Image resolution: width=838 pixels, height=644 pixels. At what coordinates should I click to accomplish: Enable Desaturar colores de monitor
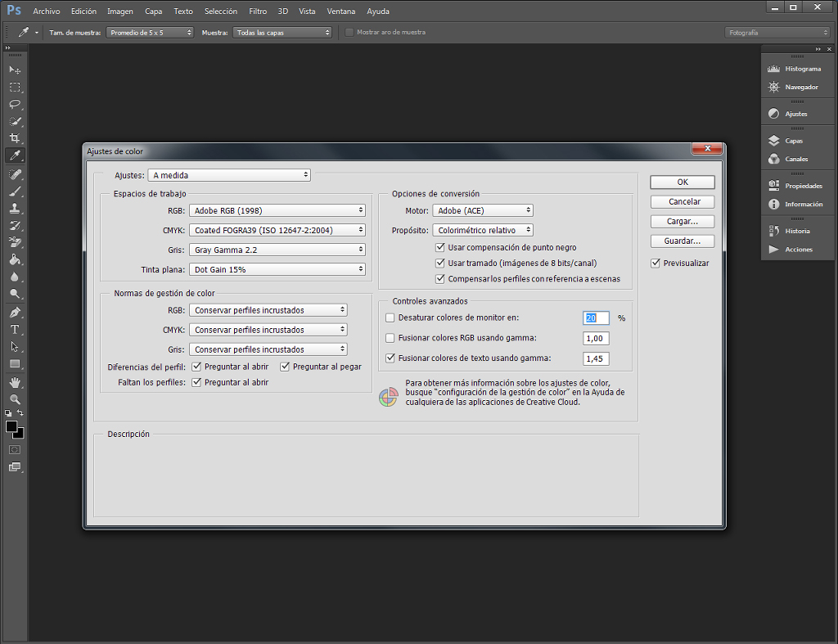click(390, 318)
